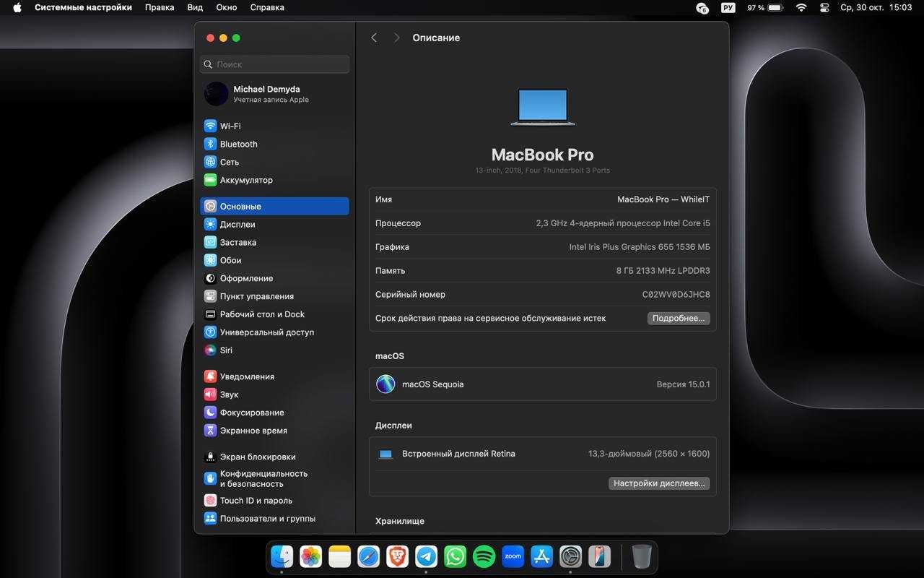Click the РУ input language indicator
This screenshot has height=578, width=924.
click(728, 7)
